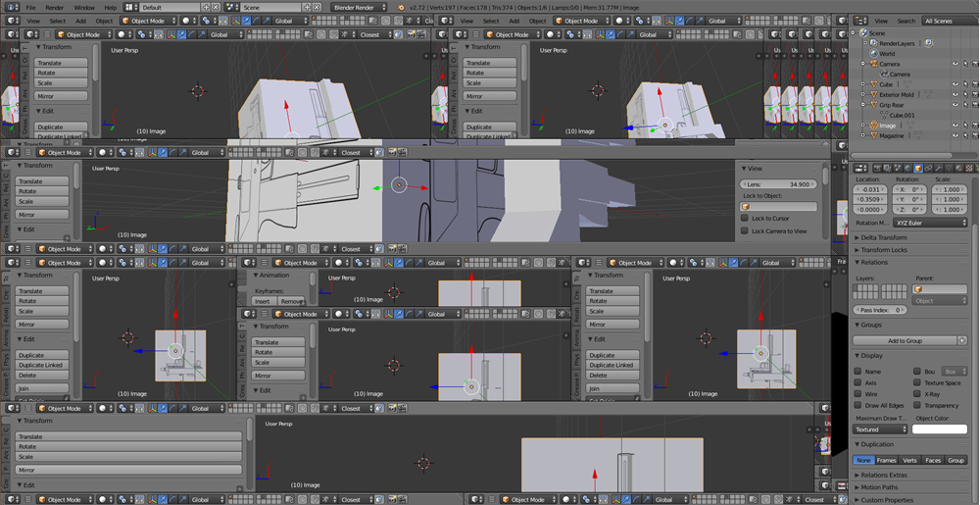Open the XYZ Euler rotation mode dropdown

[x=929, y=223]
